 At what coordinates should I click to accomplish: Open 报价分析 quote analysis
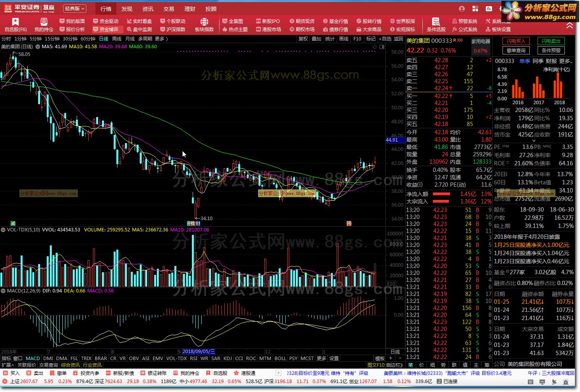(72, 29)
